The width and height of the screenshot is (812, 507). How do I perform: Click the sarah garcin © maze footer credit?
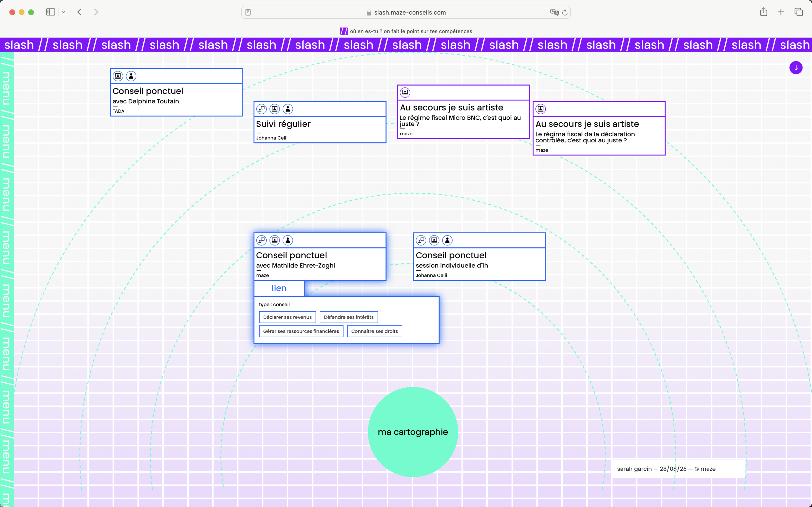[x=666, y=469]
